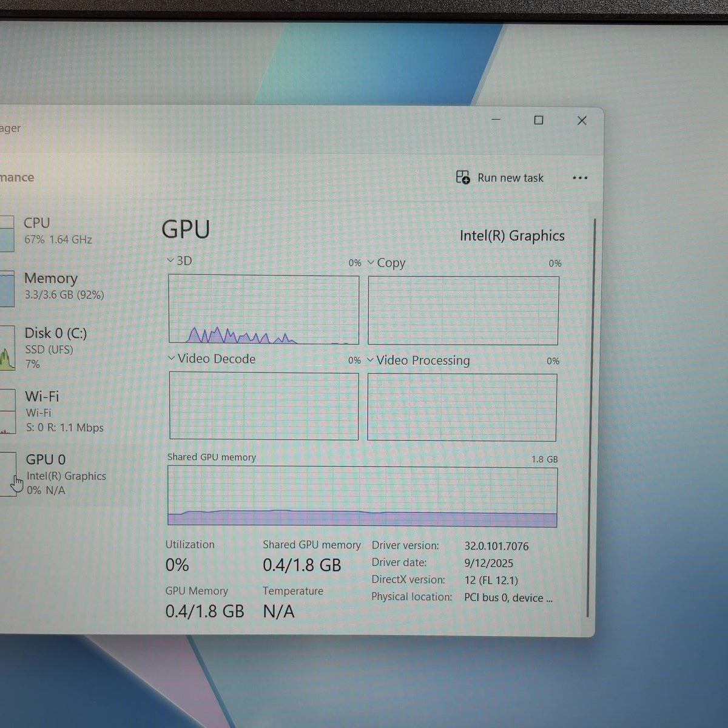
Task: Select GPU 0 in the performance sidebar
Action: (67, 474)
